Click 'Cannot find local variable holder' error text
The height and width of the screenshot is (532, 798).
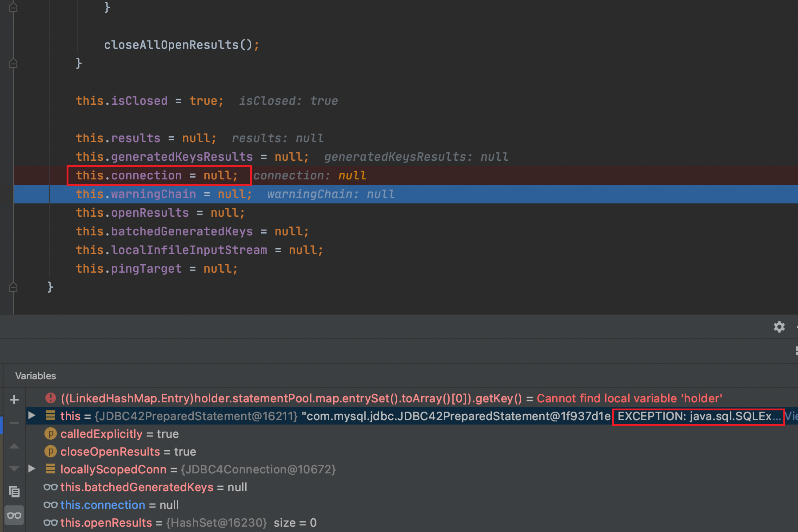coord(630,398)
